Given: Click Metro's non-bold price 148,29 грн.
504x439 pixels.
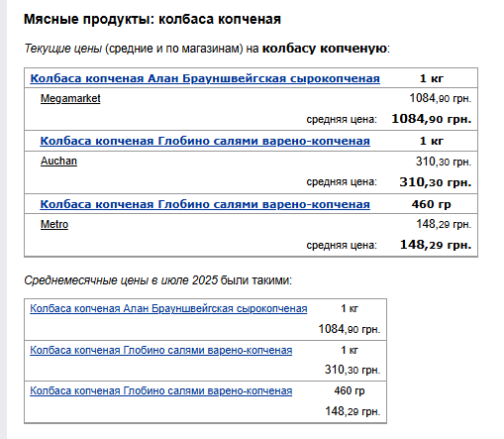Looking at the screenshot, I should pos(444,224).
